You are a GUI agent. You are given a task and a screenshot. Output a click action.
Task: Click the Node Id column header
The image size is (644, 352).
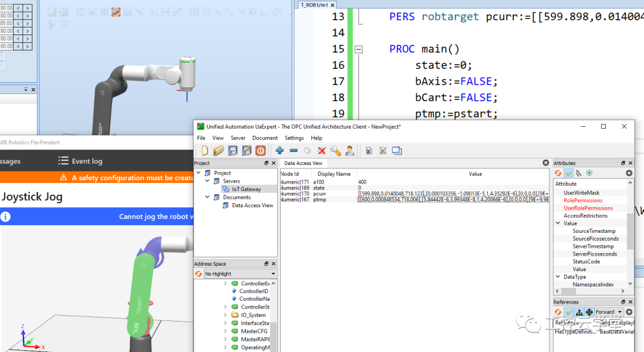point(295,173)
